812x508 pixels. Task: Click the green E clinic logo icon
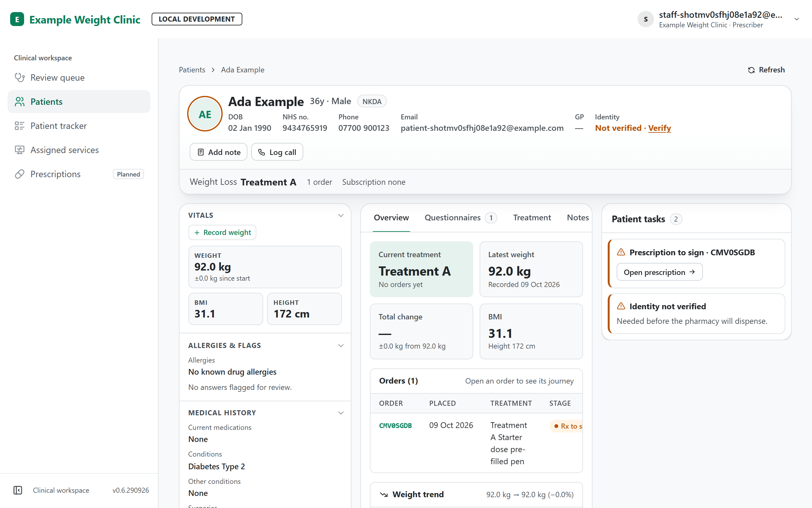point(17,19)
